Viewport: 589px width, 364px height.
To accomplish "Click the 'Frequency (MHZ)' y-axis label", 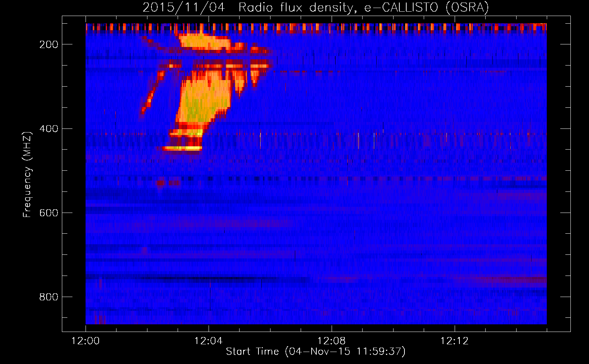I will click(27, 174).
